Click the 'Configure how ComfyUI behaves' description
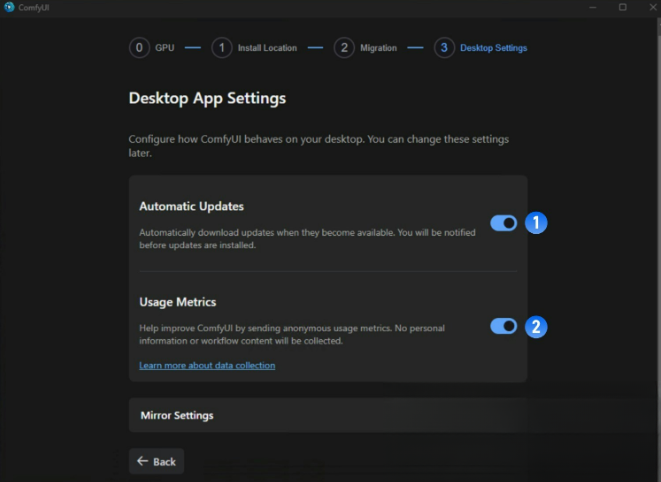The image size is (661, 482). 319,146
